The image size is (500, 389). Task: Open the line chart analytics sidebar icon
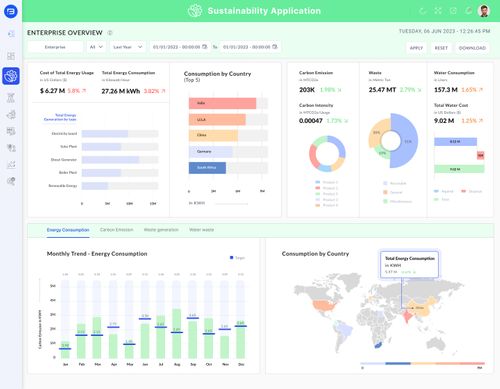tap(11, 164)
